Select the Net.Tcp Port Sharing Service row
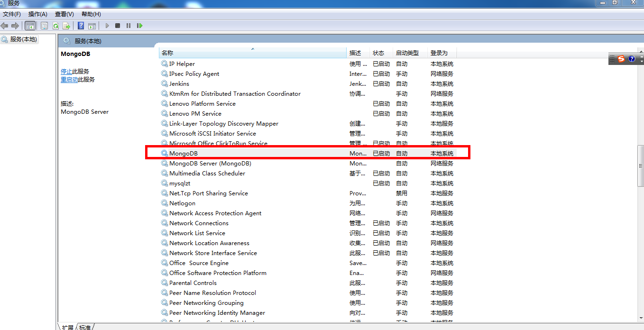 (307, 193)
